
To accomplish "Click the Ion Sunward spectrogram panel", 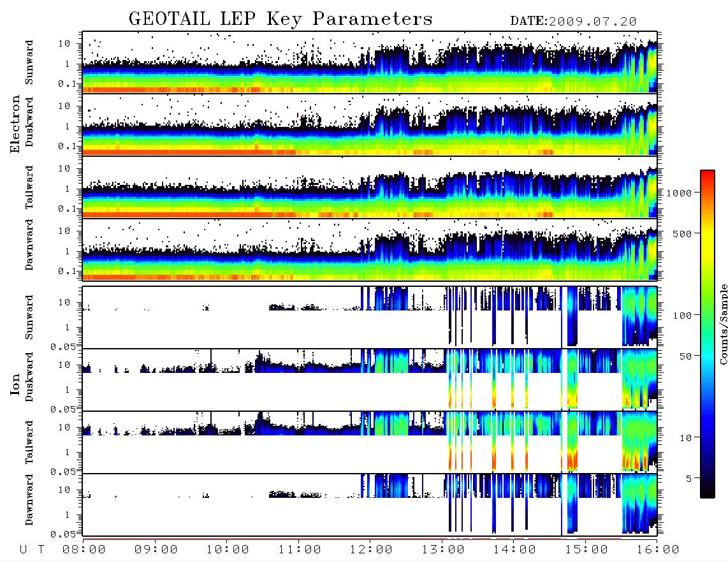I will (370, 317).
